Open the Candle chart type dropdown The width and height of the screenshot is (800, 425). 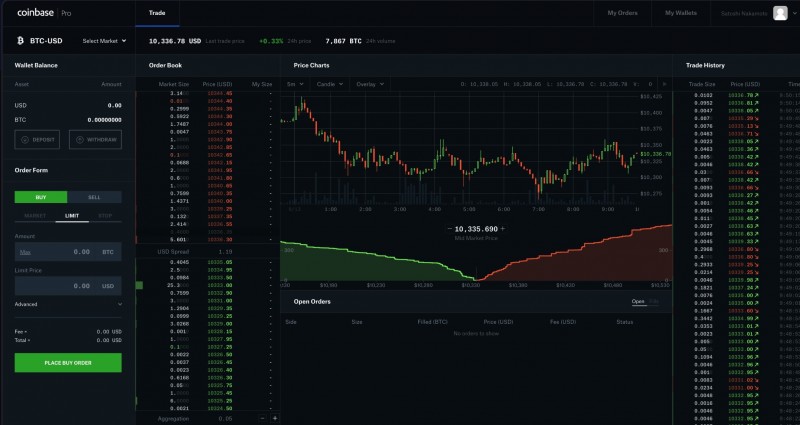[x=330, y=84]
